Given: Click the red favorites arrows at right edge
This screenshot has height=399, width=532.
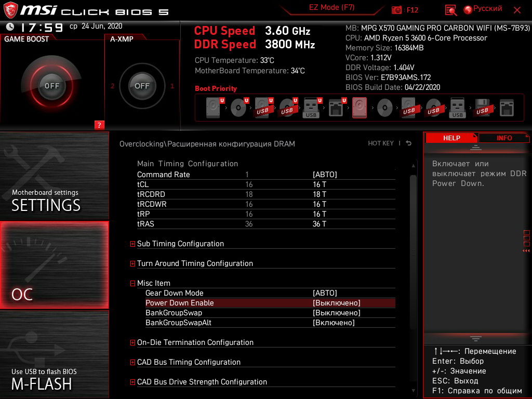Looking at the screenshot, I should pos(526,251).
